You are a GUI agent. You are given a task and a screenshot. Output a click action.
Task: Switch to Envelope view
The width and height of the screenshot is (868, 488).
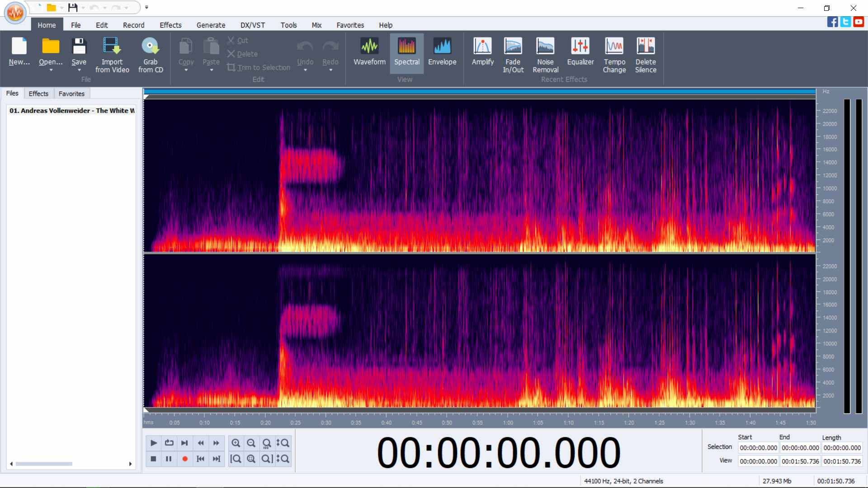pos(442,52)
